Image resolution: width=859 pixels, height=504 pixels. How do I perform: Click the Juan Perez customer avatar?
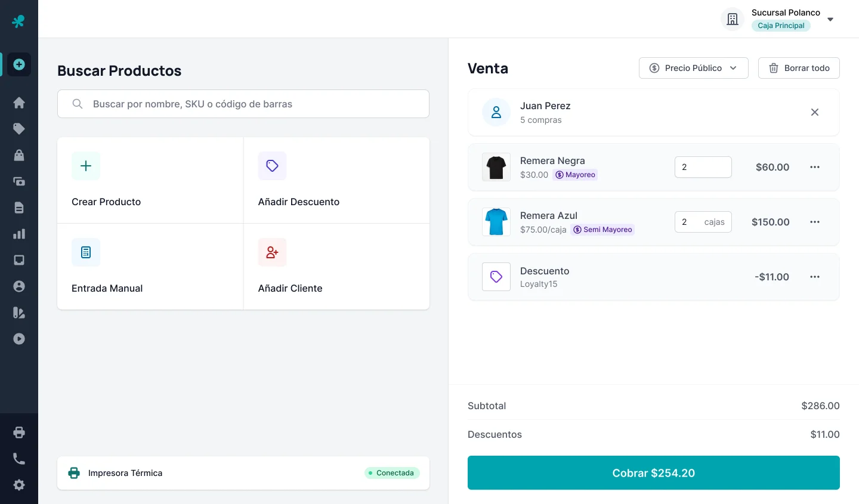tap(496, 112)
